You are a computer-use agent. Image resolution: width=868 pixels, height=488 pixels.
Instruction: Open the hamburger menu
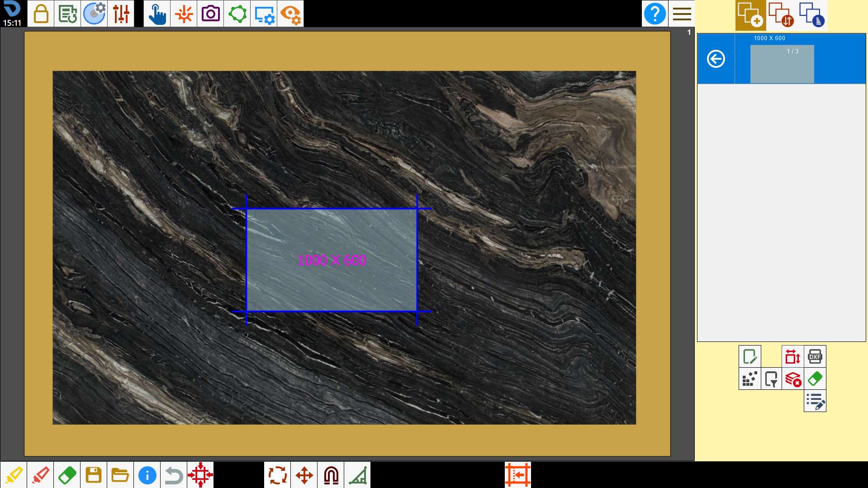(682, 14)
